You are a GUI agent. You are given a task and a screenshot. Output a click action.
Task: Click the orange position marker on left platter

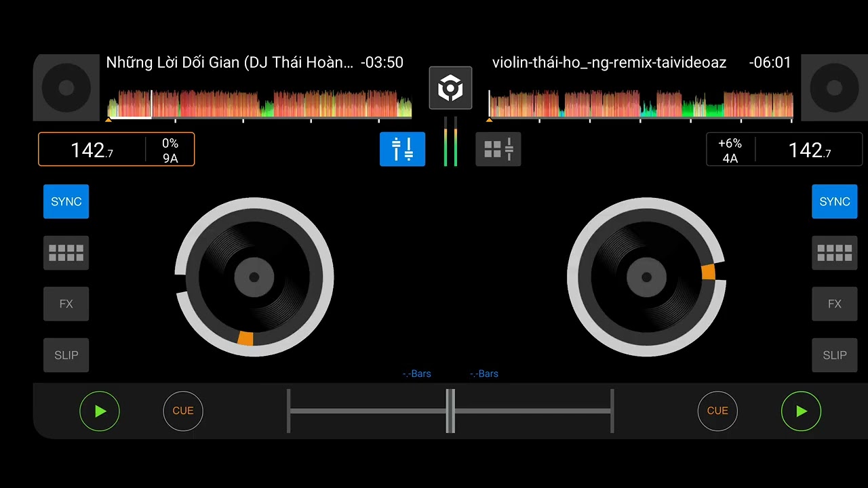(x=245, y=338)
